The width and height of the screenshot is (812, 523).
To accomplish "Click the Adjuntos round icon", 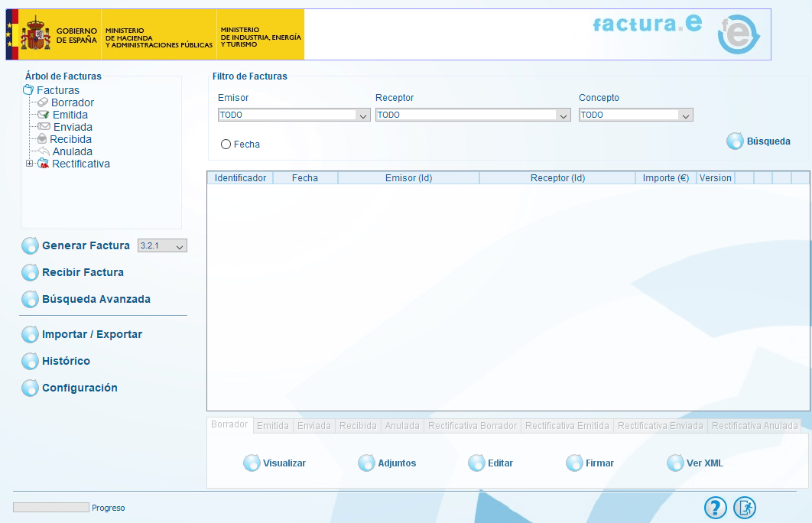I will [x=367, y=463].
